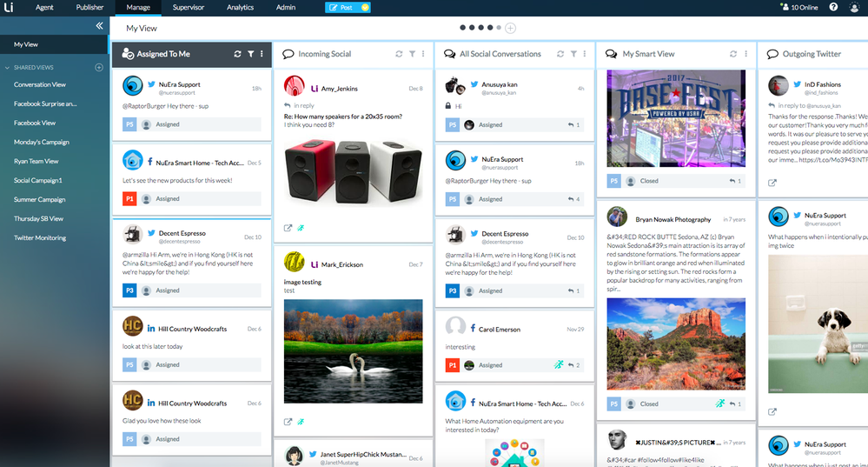Open Monday's Campaign shared view
Viewport: 868px width, 467px height.
pyautogui.click(x=42, y=142)
